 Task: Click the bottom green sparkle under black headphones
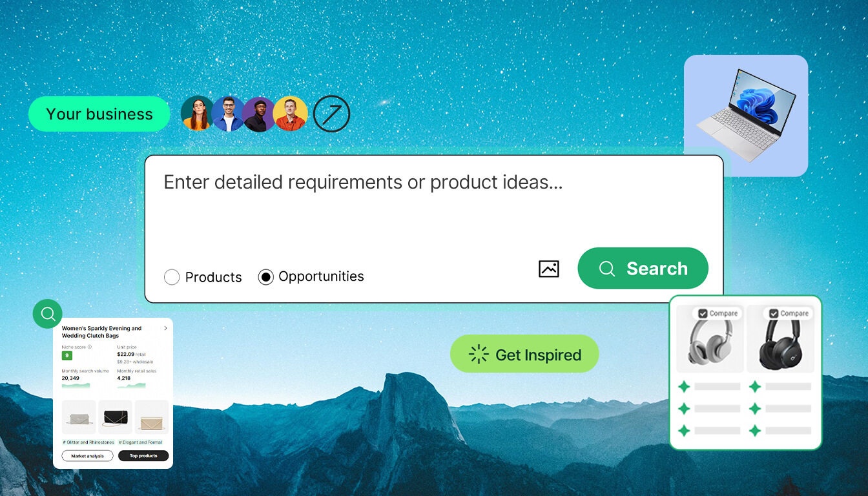(755, 430)
